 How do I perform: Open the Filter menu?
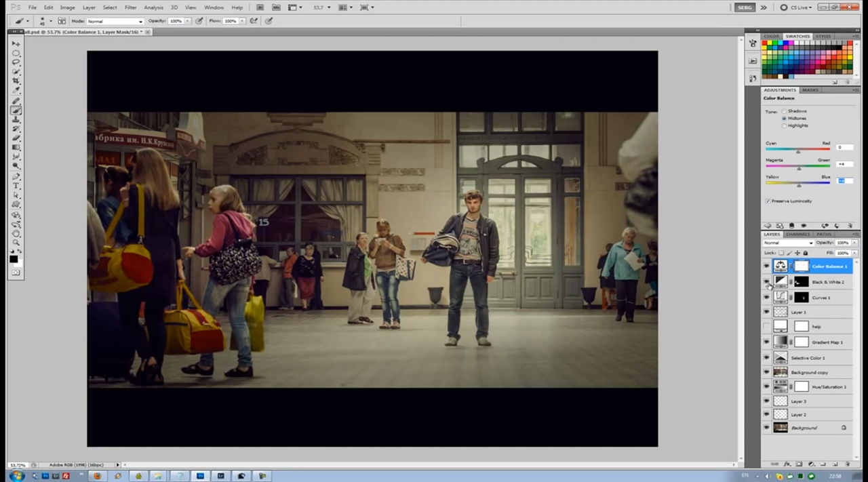pyautogui.click(x=130, y=7)
